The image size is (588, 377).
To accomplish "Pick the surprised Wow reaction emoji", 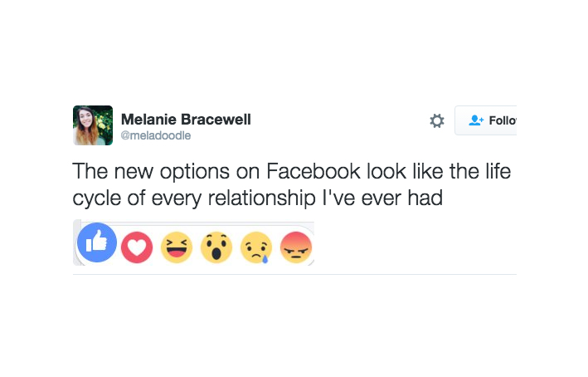I will tap(216, 247).
